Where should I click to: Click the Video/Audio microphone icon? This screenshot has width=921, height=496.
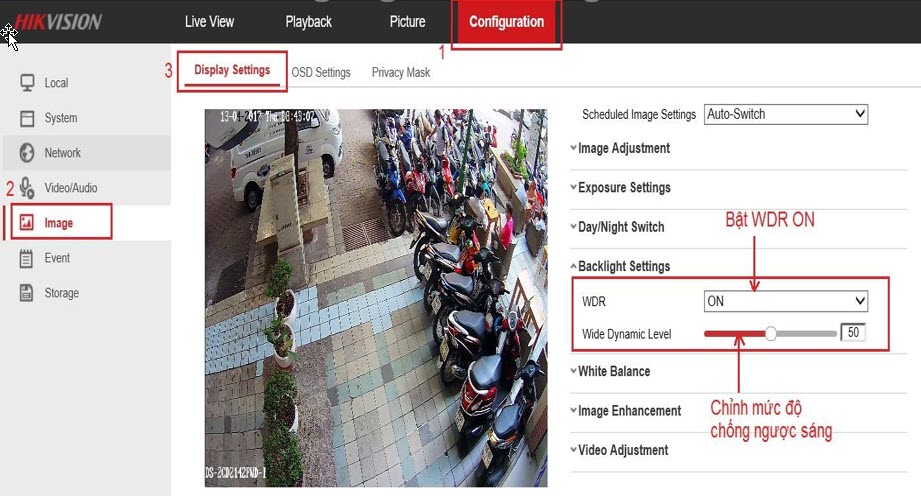27,188
